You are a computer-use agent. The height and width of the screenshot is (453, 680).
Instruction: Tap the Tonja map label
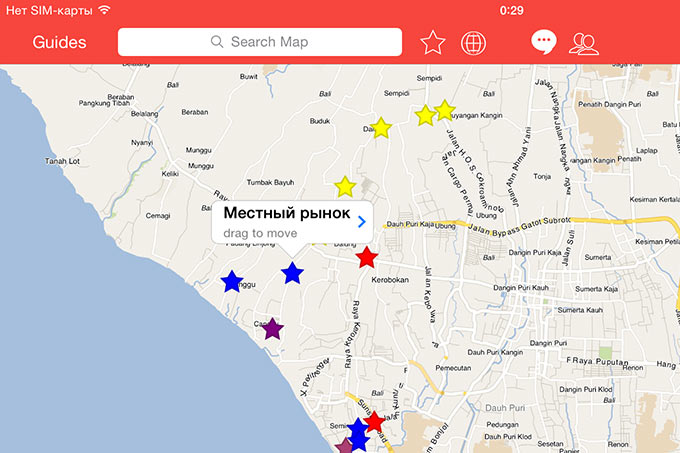[x=542, y=176]
